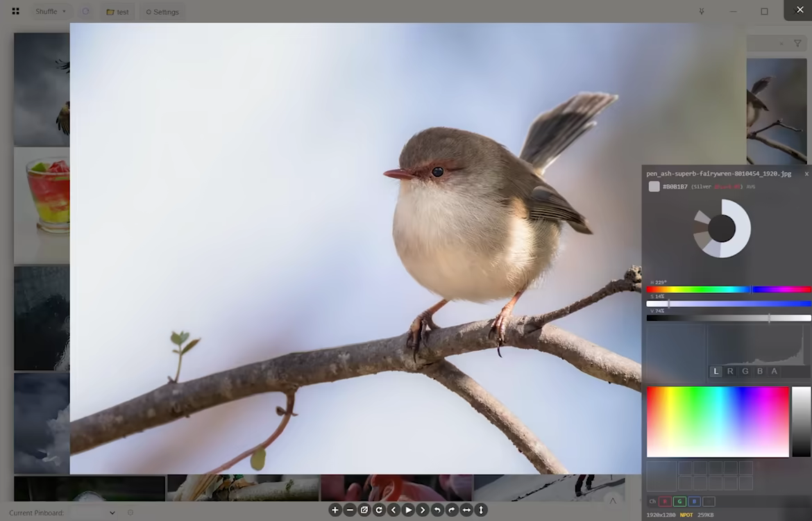The height and width of the screenshot is (521, 812).
Task: Expand panel with the up caret
Action: click(x=613, y=501)
